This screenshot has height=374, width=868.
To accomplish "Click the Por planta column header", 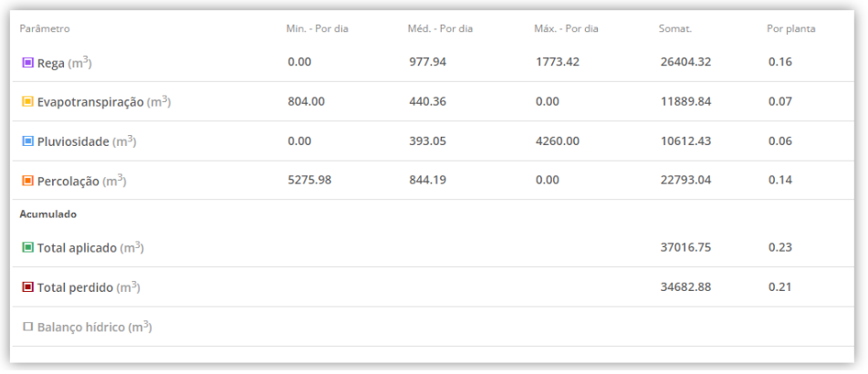I will click(791, 29).
